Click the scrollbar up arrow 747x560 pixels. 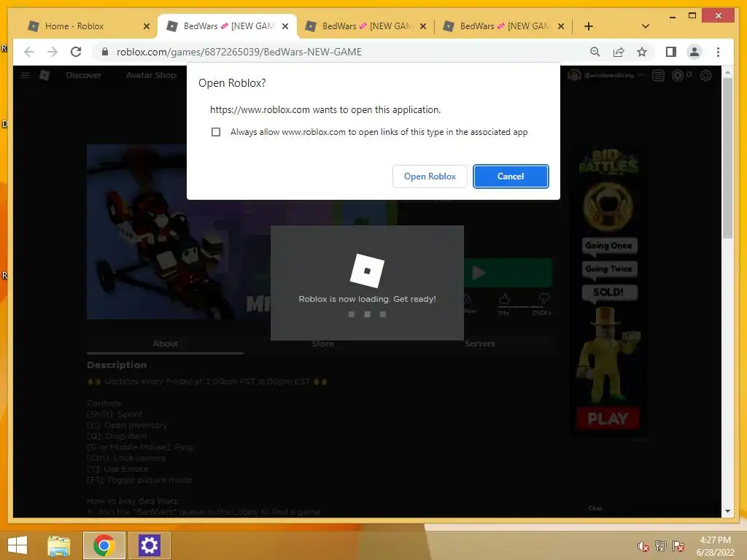(727, 73)
